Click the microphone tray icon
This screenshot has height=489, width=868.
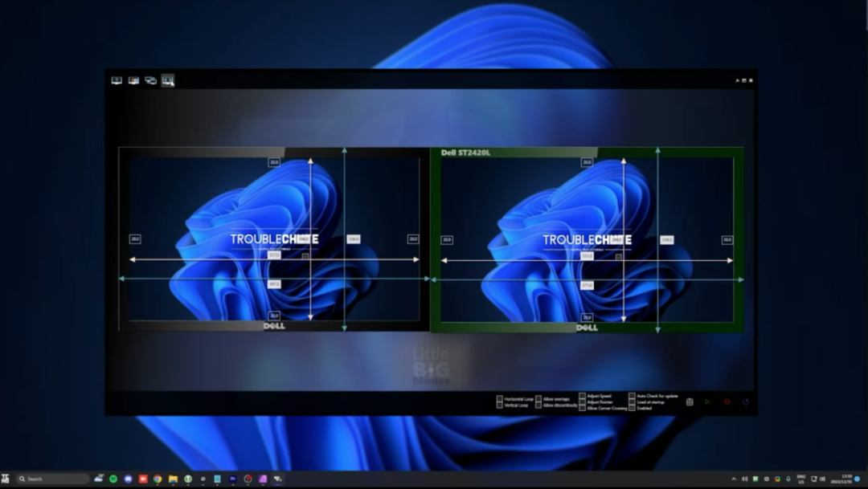tap(788, 479)
